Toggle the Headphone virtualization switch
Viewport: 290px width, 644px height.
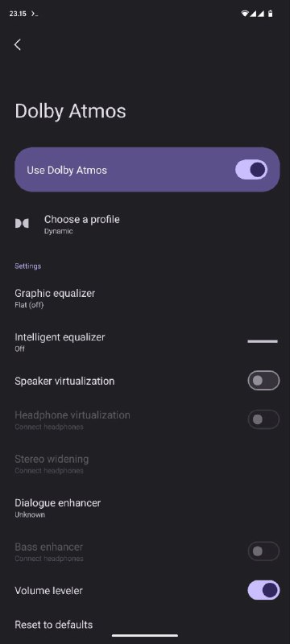pos(263,419)
